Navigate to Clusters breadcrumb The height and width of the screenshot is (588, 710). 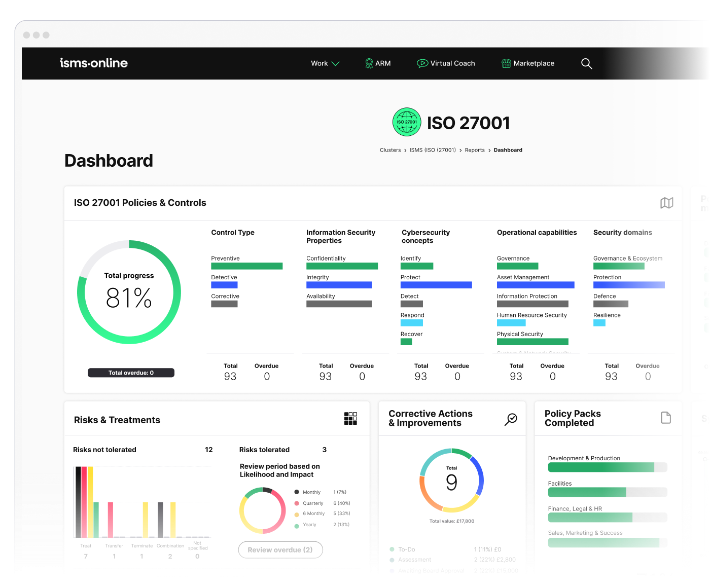coord(390,150)
